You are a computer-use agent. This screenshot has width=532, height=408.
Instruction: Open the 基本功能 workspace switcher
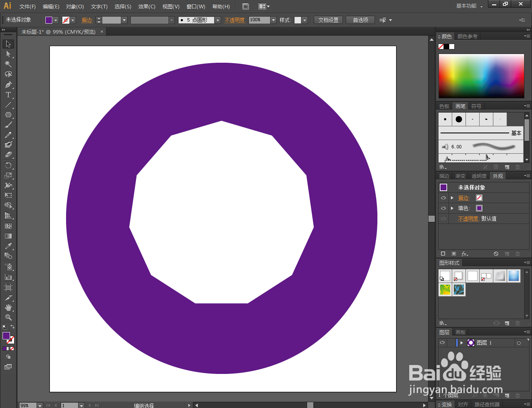(x=469, y=6)
